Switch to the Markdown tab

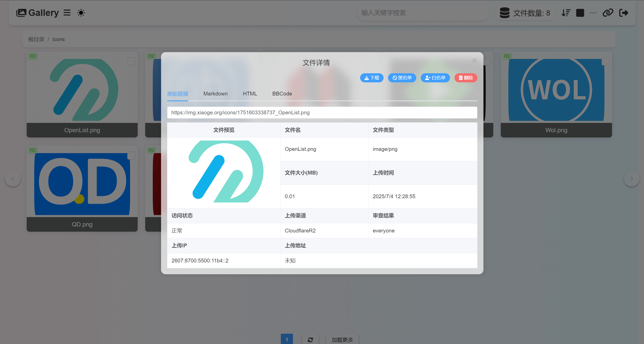(215, 94)
